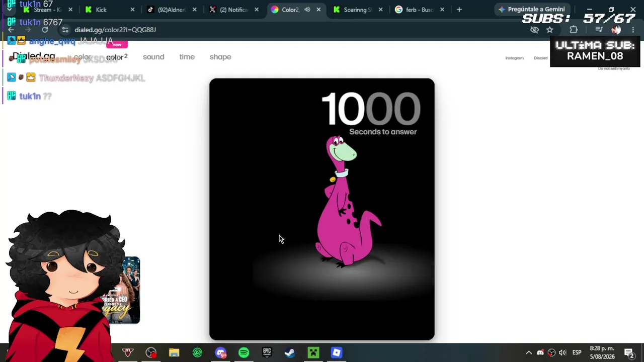Switch to the Soaring Kick tab
This screenshot has width=644, height=362.
(x=357, y=10)
